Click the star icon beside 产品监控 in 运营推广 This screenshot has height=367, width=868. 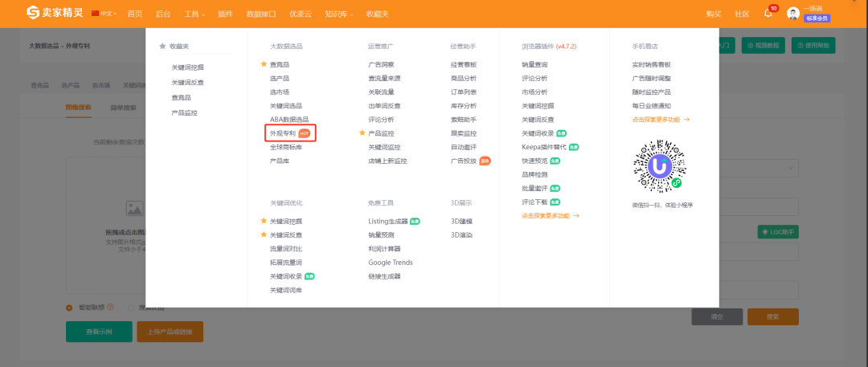362,133
